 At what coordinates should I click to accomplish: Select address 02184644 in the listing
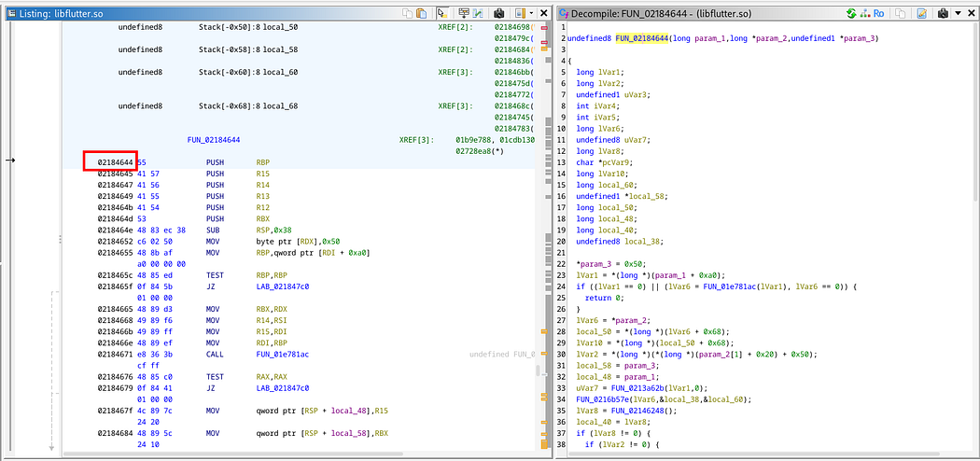pos(116,161)
